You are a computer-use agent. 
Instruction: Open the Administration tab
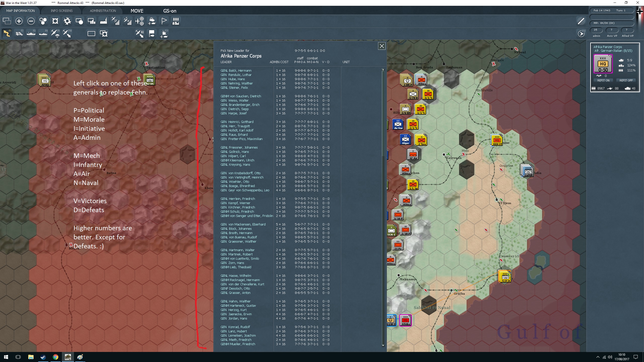pos(103,11)
